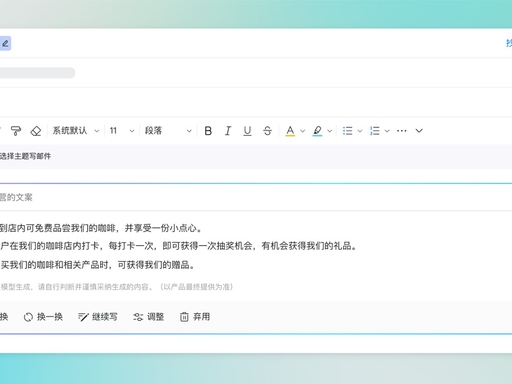
Task: Insert a bulleted list
Action: pos(347,131)
